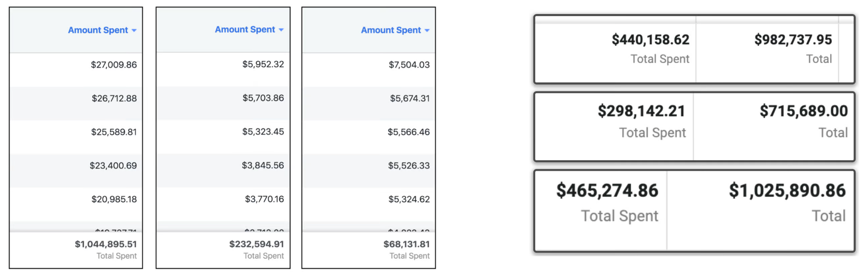
Task: Click the $3,845.56 amount cell
Action: pyautogui.click(x=263, y=165)
